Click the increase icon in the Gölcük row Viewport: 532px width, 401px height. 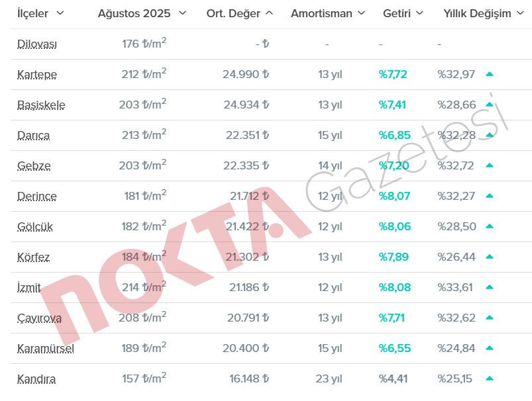point(489,226)
